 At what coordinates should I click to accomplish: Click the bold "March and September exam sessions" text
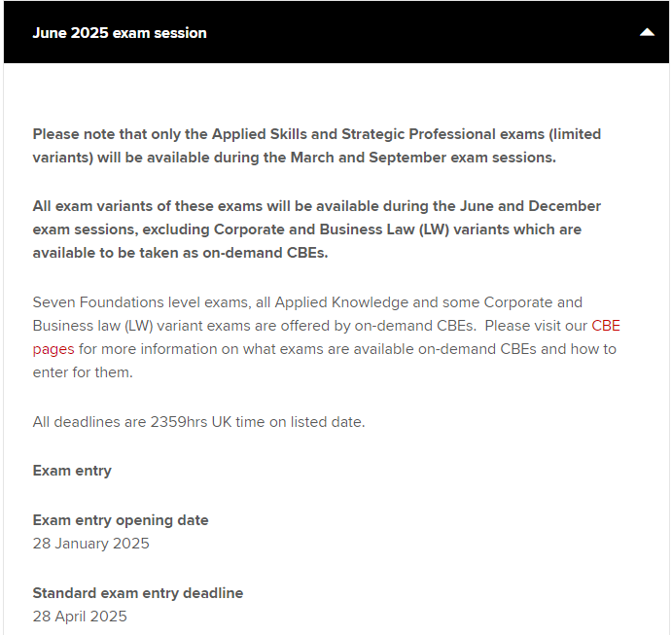423,158
